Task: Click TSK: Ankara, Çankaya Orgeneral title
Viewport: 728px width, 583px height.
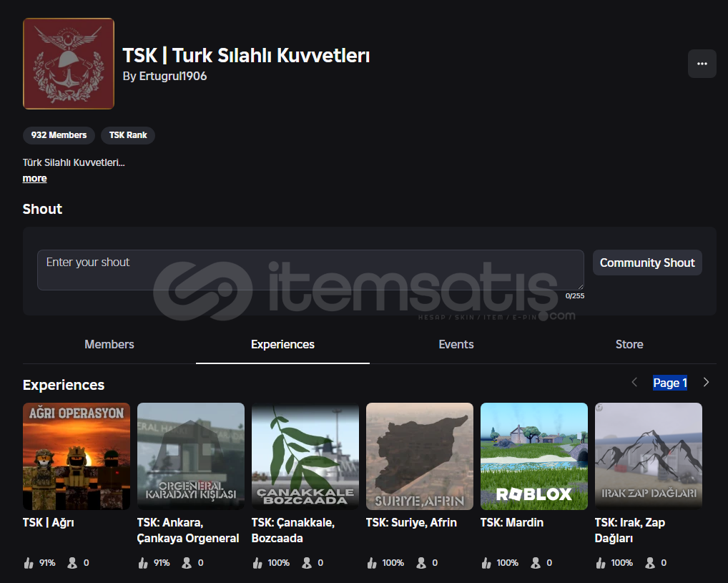Action: coord(188,531)
